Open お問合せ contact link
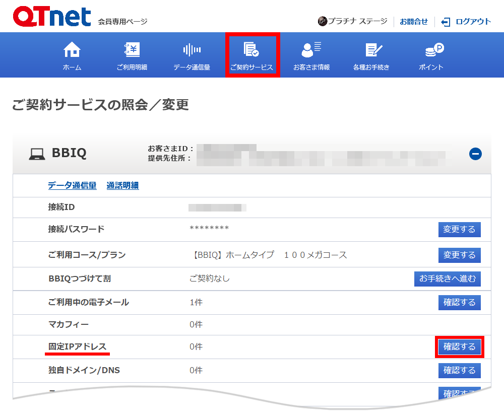Image resolution: width=504 pixels, height=420 pixels. (x=414, y=22)
